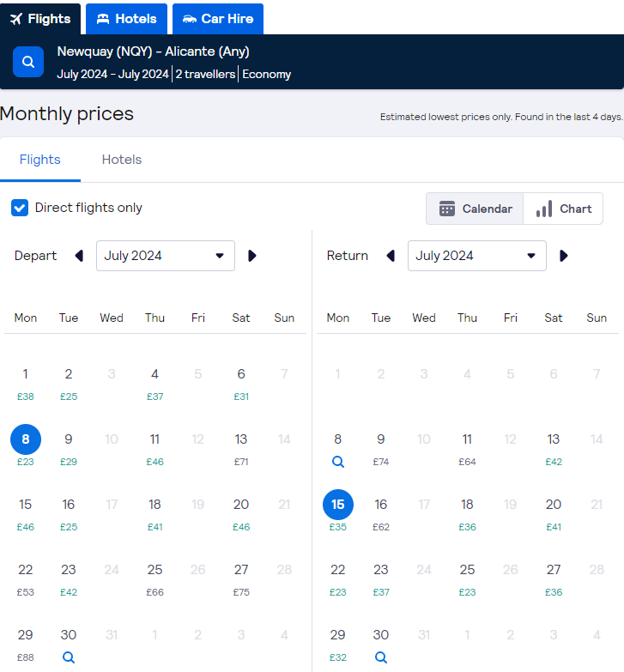Select return date July 18 (£36)

[x=467, y=514]
